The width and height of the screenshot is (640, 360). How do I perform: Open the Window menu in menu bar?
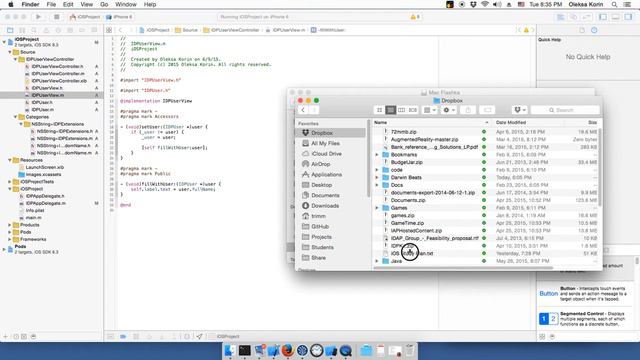click(x=126, y=4)
